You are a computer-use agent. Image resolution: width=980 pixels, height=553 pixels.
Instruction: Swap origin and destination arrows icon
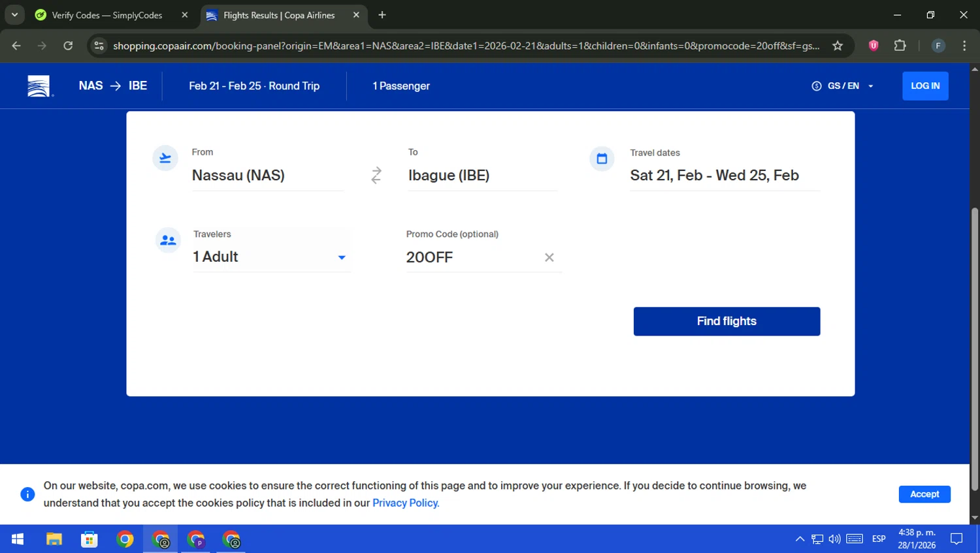click(x=376, y=175)
